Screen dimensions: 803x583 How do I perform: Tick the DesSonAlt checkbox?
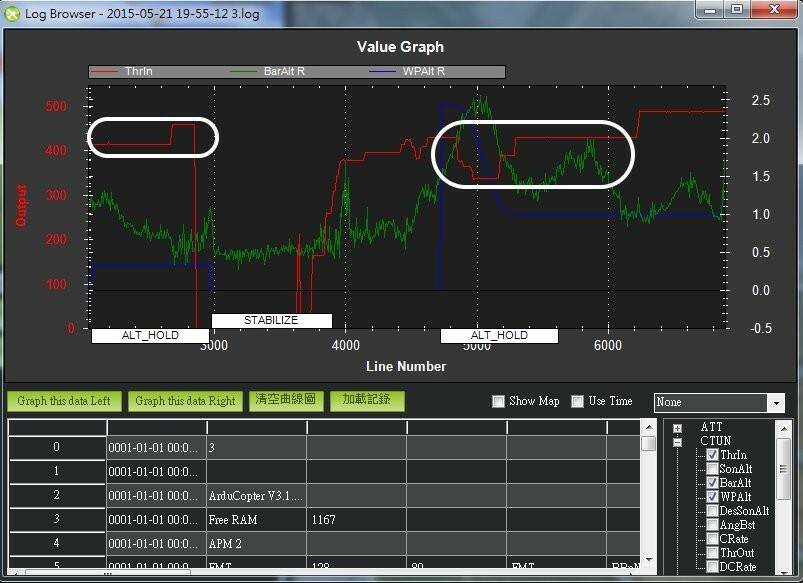click(712, 511)
